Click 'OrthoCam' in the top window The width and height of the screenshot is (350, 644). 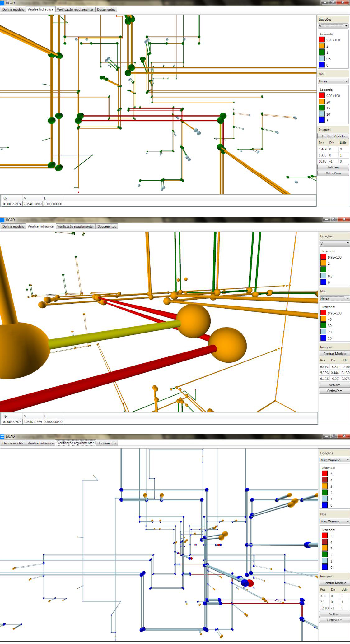point(333,173)
